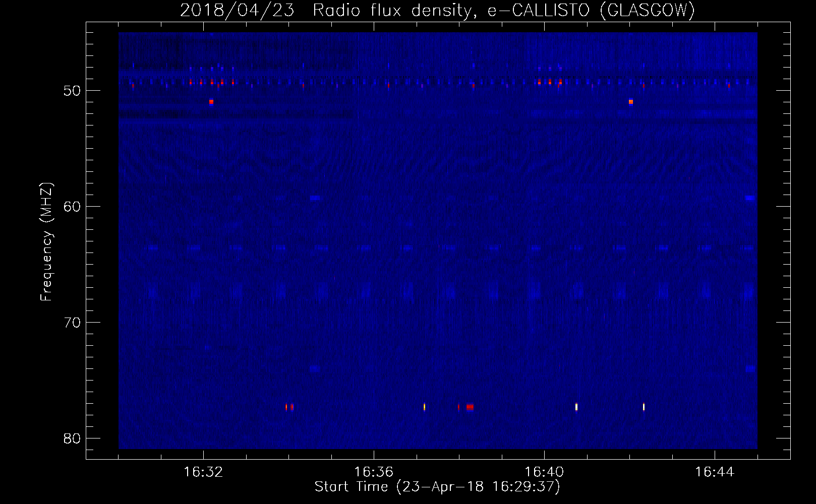
Task: Click the 16:32 time tick label
Action: [203, 472]
